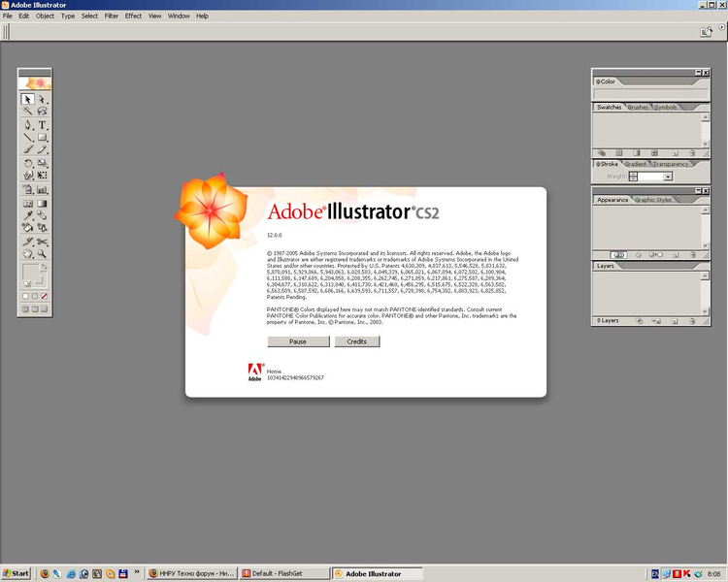Screen dimensions: 728x582
Task: Select the Scale tool
Action: [42, 163]
